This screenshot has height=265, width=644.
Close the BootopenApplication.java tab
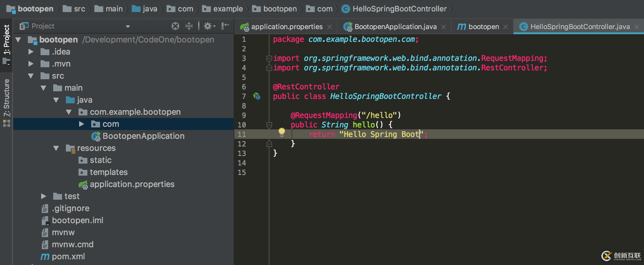pos(444,27)
